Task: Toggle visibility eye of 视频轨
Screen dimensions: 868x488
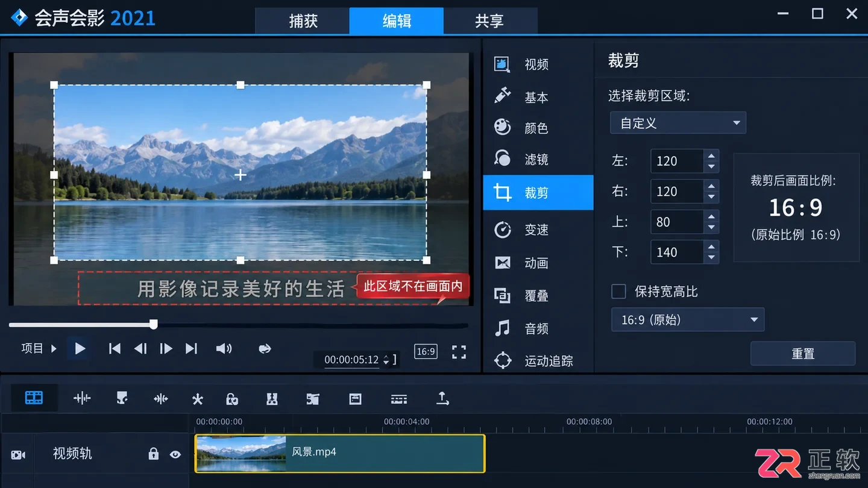Action: click(175, 454)
